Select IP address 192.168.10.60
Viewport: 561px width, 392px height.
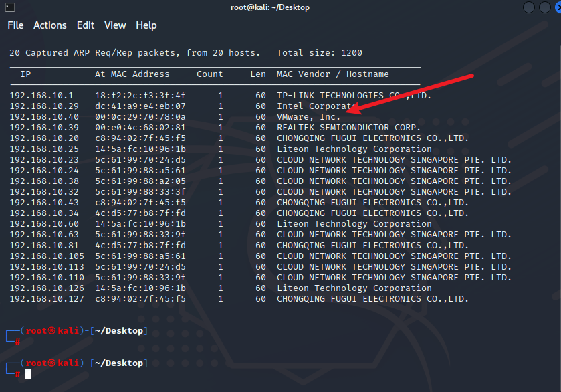tap(44, 224)
